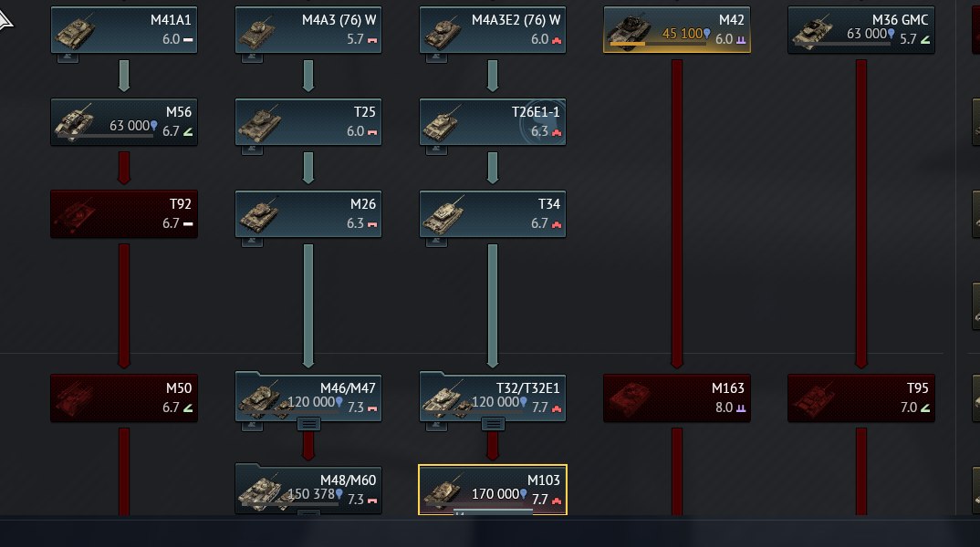Click crew badge under M4A3 (76) W
This screenshot has width=980, height=547.
click(x=252, y=57)
